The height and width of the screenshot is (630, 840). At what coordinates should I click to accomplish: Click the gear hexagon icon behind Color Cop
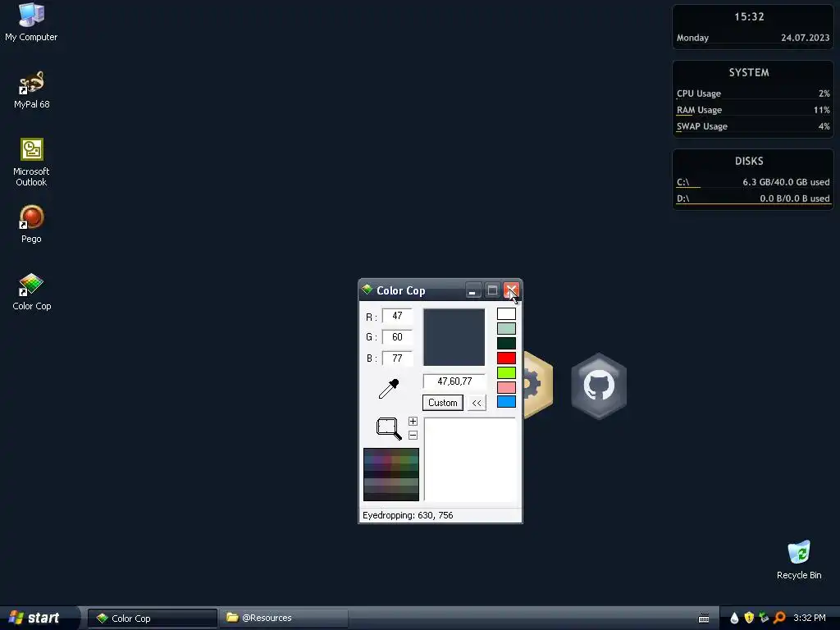(x=538, y=385)
